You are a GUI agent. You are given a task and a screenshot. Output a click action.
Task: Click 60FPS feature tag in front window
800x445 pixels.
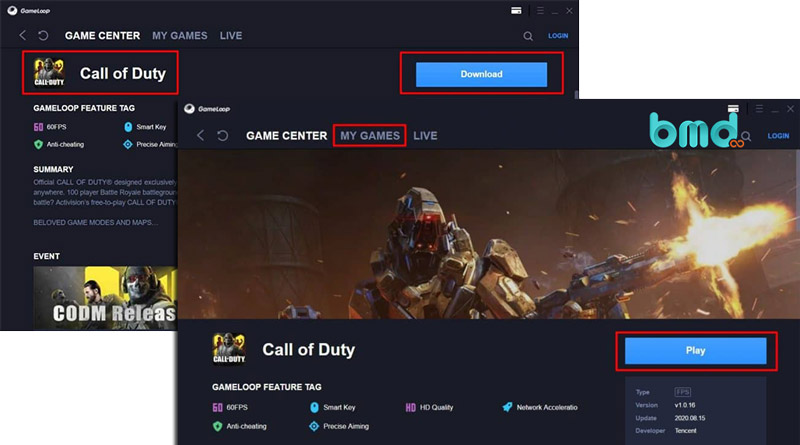click(230, 407)
